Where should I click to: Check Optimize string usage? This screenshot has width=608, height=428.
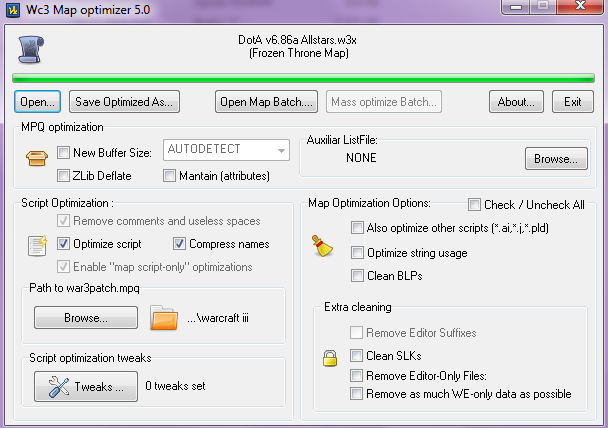pyautogui.click(x=357, y=253)
